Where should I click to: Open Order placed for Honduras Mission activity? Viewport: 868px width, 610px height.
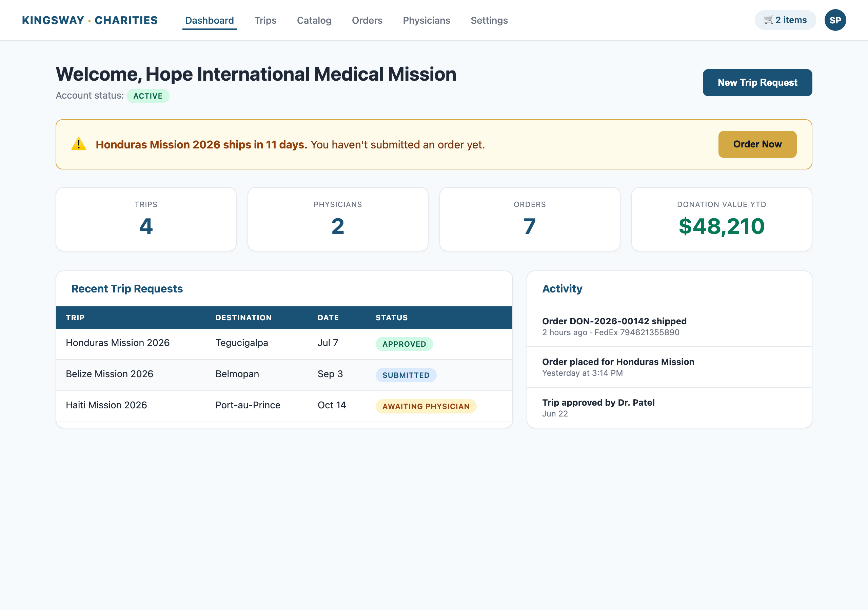[x=669, y=367]
